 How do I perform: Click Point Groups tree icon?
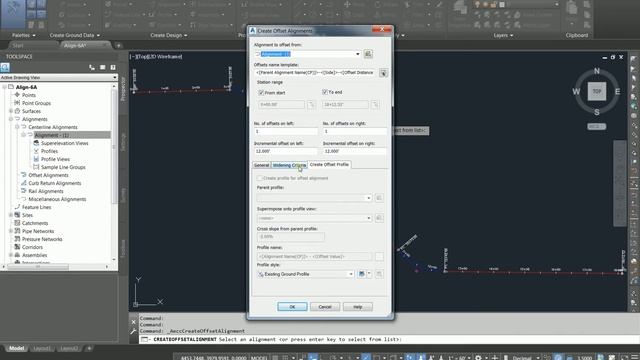pos(17,103)
